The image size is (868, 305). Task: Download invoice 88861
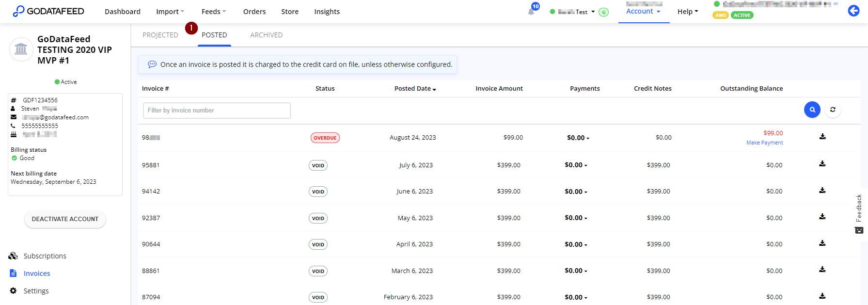[822, 270]
